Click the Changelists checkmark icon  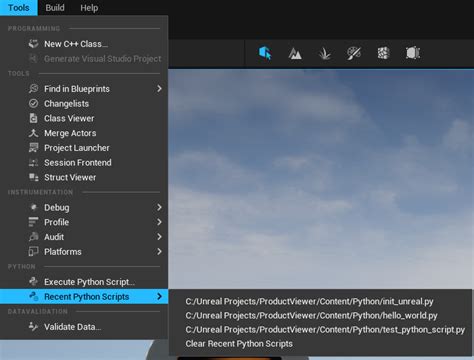click(x=33, y=103)
